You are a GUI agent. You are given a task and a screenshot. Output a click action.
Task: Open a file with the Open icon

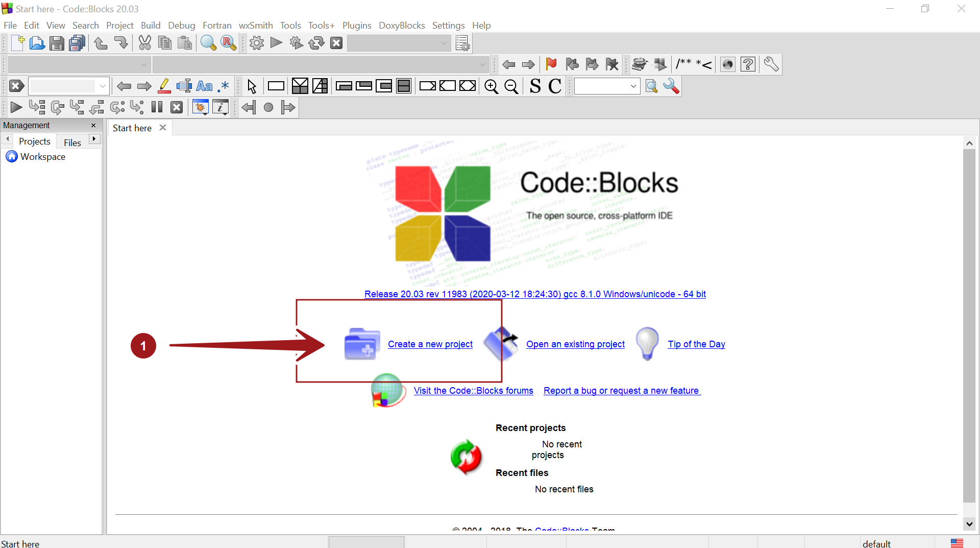pos(37,43)
